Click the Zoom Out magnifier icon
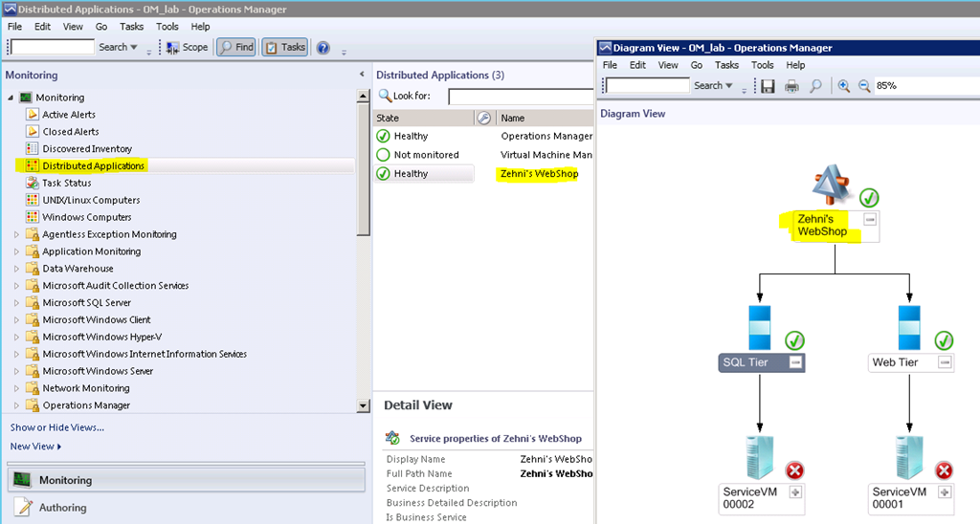Viewport: 980px width, 524px height. click(x=863, y=86)
